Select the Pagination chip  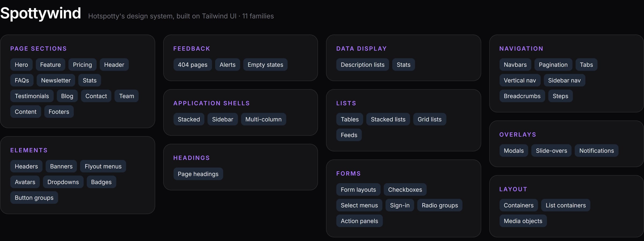553,65
